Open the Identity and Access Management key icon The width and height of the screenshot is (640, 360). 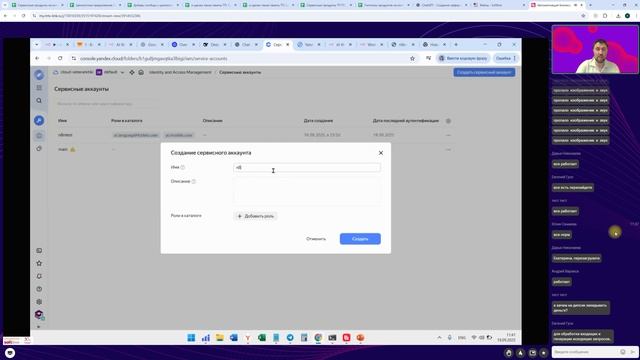pyautogui.click(x=39, y=120)
